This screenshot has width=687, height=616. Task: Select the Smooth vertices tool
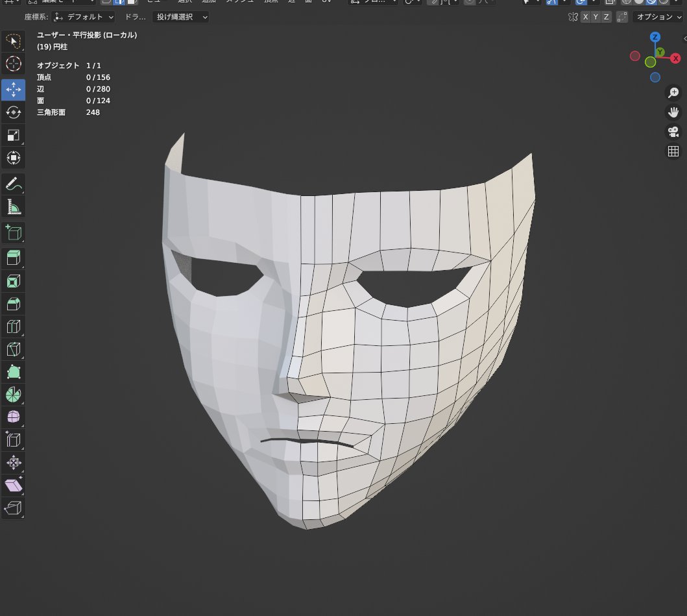[x=13, y=417]
